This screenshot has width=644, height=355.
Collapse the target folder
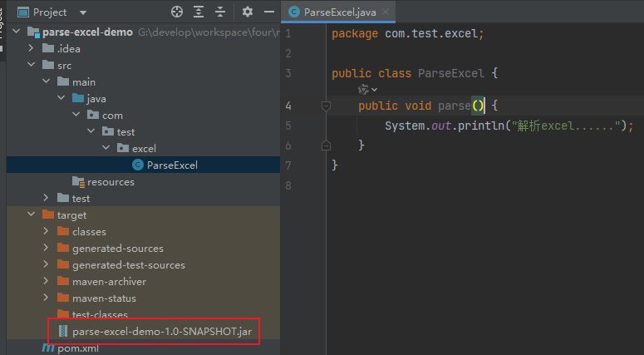click(x=32, y=214)
